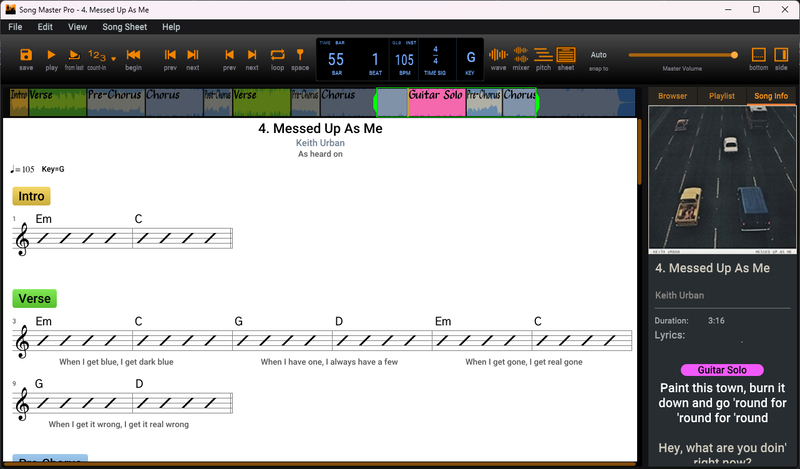The image size is (800, 469).
Task: Go to previous section with the first prev icon
Action: (170, 55)
